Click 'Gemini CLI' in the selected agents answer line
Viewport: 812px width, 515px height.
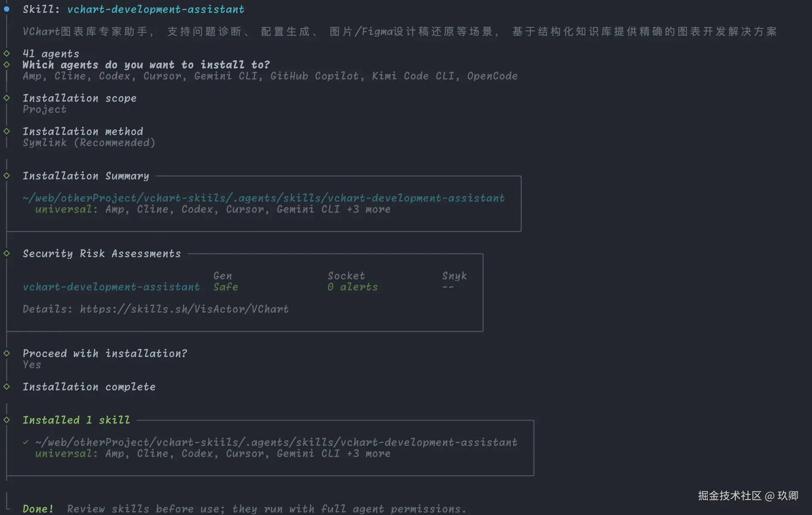(226, 76)
